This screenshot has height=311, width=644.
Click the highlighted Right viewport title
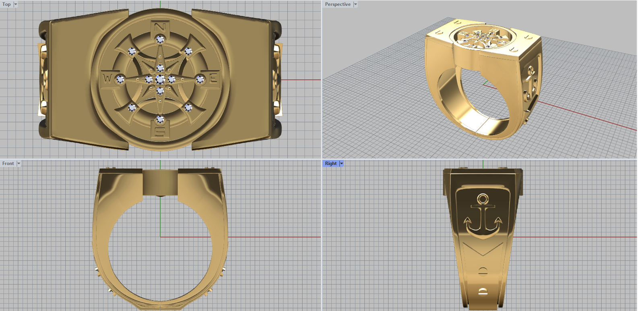(x=330, y=164)
